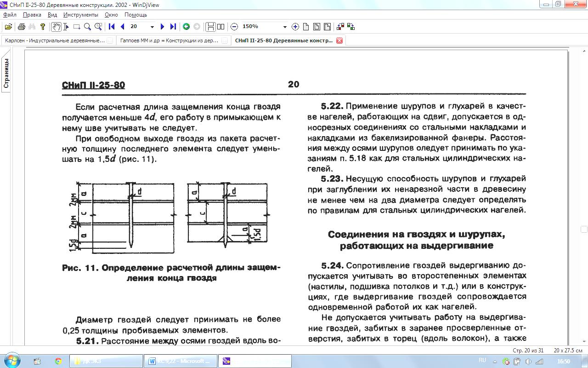Print the document using the printer icon

coord(22,27)
